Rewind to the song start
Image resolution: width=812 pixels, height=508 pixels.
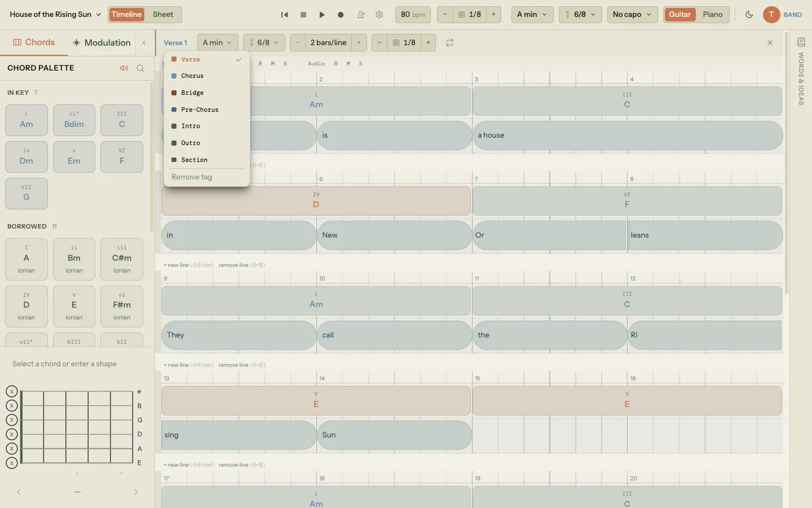point(285,15)
